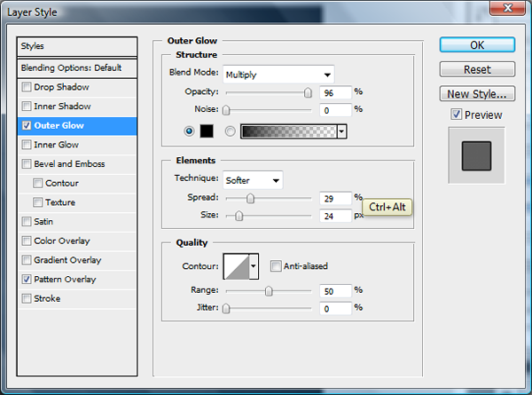The image size is (532, 395).
Task: Select the Bevel and Emboss style
Action: click(68, 164)
